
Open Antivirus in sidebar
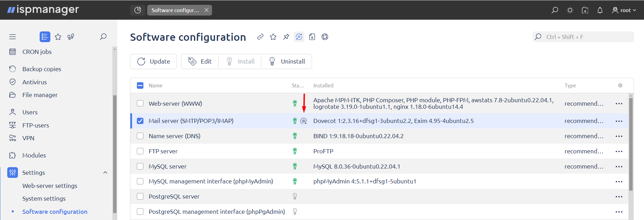coord(34,82)
